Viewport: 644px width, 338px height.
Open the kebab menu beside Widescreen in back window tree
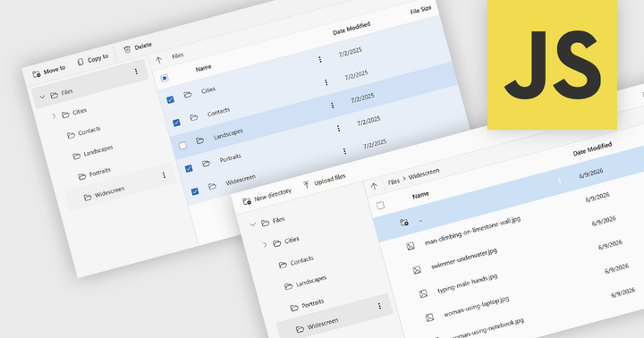click(164, 175)
